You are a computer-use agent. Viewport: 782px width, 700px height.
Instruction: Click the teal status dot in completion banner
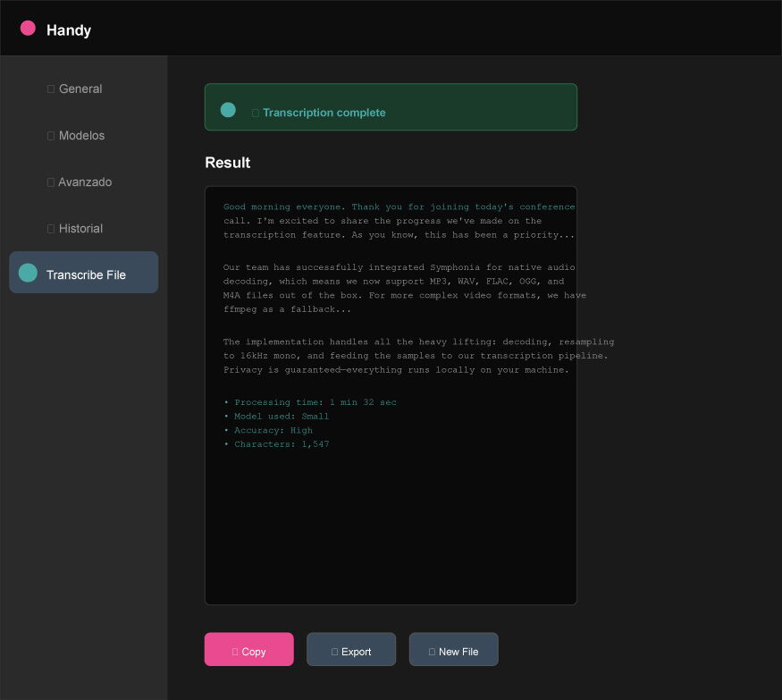click(228, 110)
